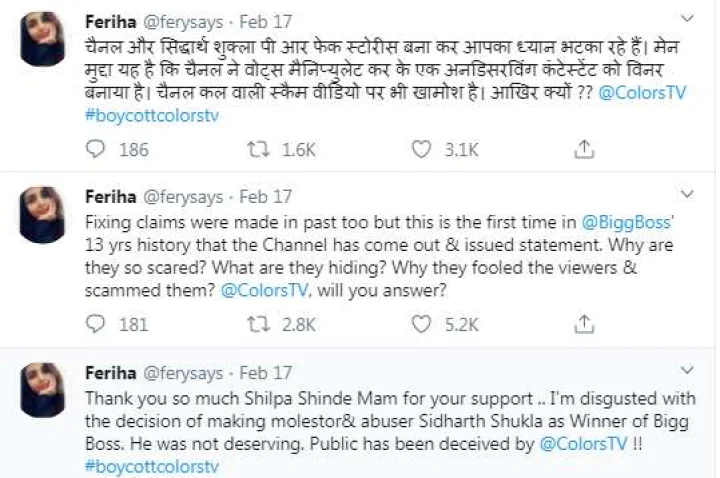
Task: Reply to the Hindi tweet with 186 replies
Action: coord(96,150)
